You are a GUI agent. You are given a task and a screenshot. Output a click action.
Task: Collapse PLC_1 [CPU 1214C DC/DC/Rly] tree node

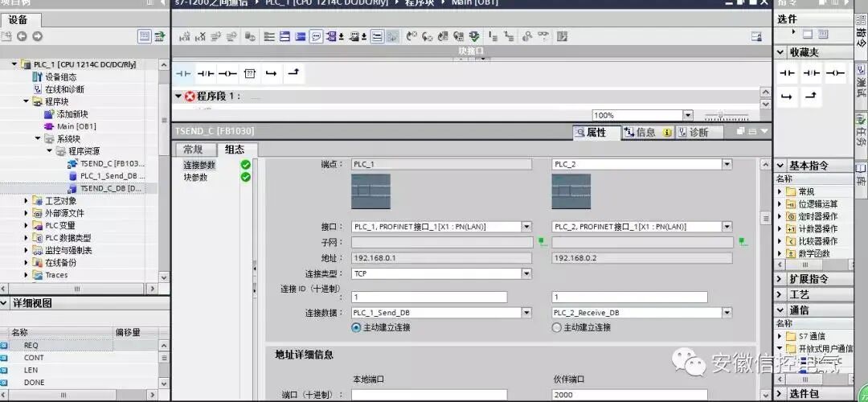pyautogui.click(x=14, y=64)
